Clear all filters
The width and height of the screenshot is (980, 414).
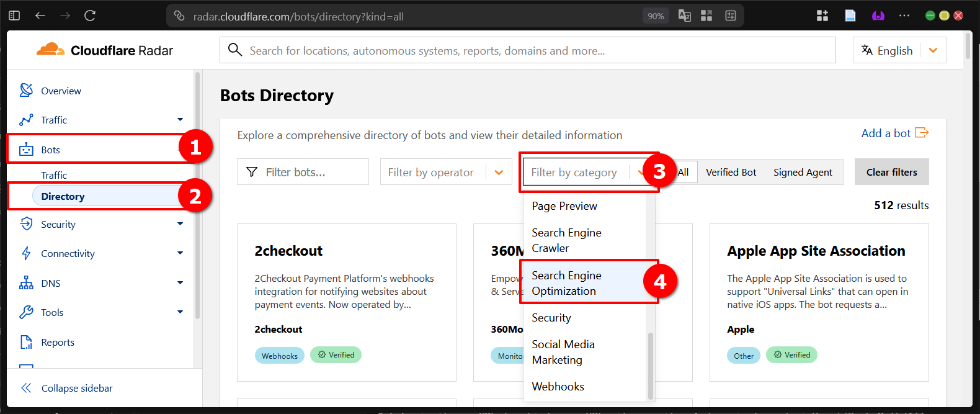pyautogui.click(x=891, y=172)
